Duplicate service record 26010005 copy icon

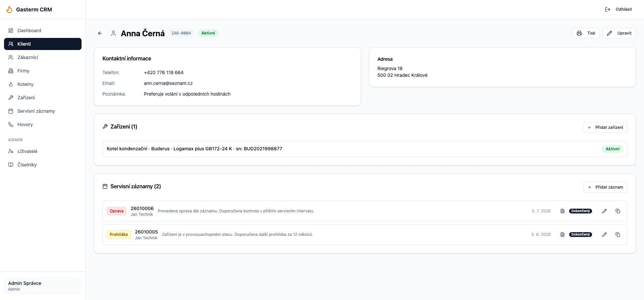pyautogui.click(x=617, y=235)
